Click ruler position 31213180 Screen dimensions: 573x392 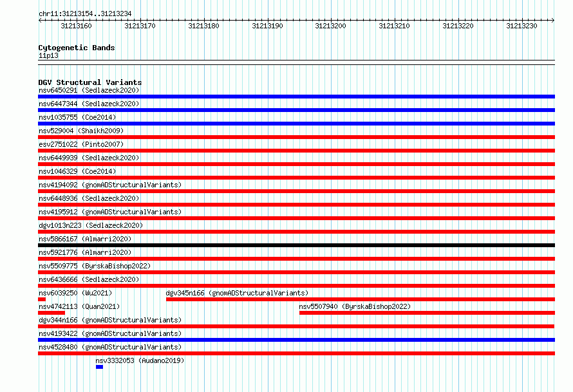point(203,26)
